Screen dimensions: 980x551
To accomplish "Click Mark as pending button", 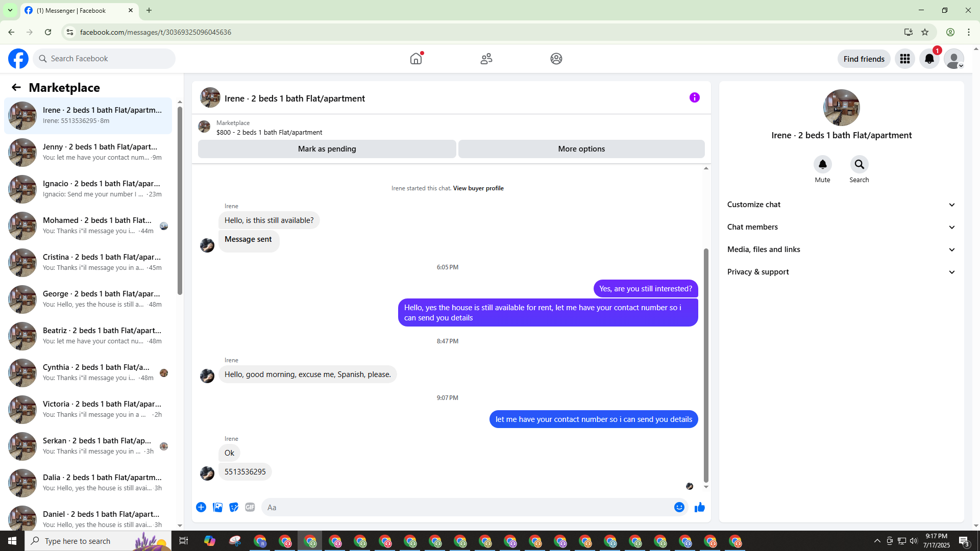I will pyautogui.click(x=327, y=149).
